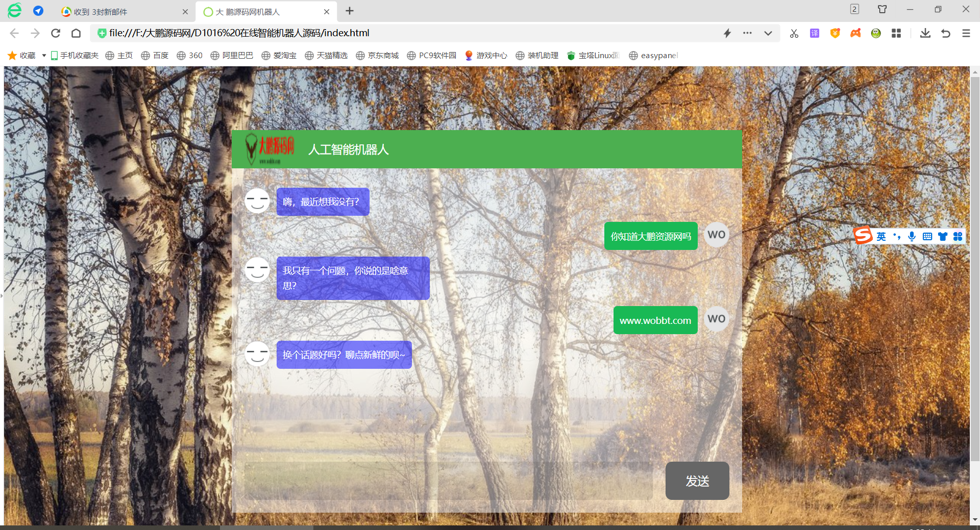Open the purple translate extension
The width and height of the screenshot is (980, 530).
(815, 34)
